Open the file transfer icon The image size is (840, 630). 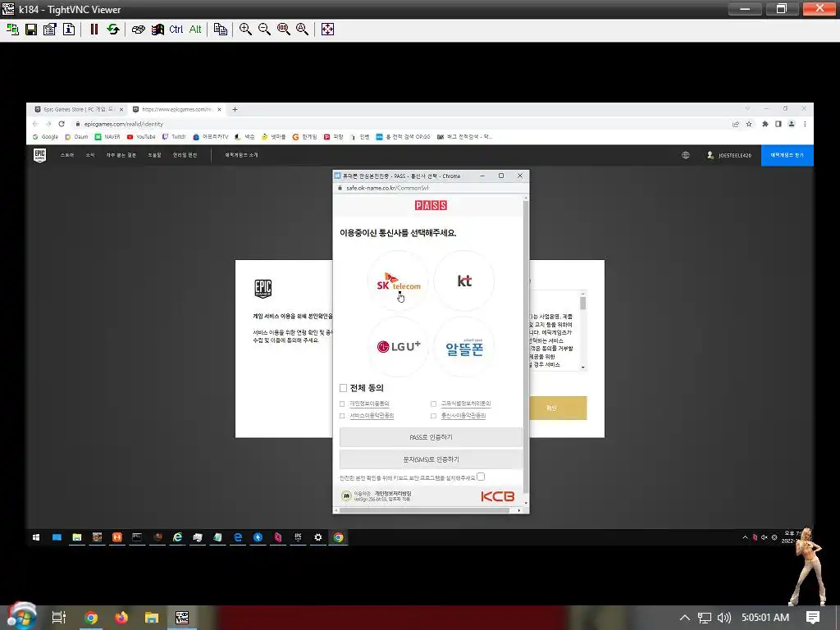(x=220, y=30)
